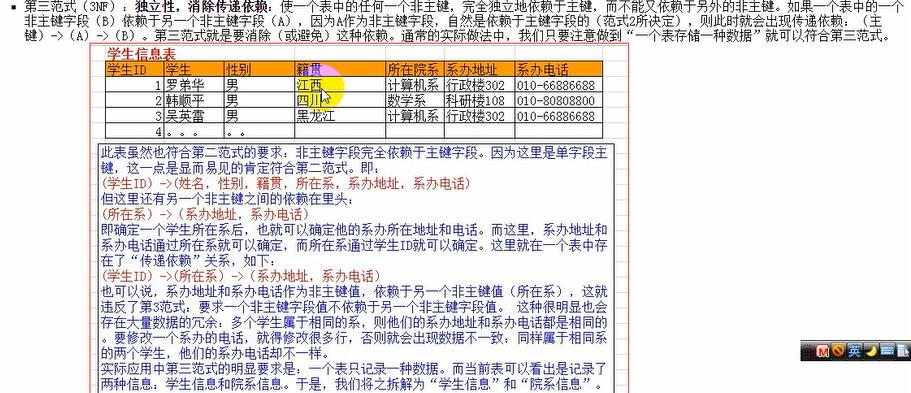Click the ID cell with number 4
This screenshot has width=911, height=393.
point(135,131)
